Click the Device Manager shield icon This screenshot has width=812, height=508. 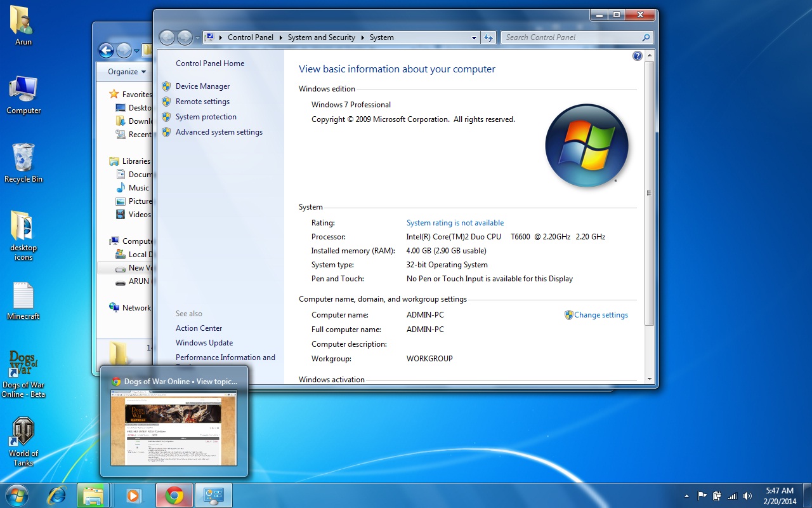pos(166,86)
